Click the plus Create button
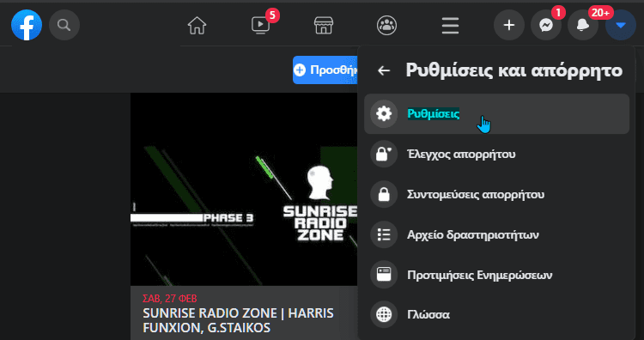Viewport: 644px width, 340px height. click(509, 25)
